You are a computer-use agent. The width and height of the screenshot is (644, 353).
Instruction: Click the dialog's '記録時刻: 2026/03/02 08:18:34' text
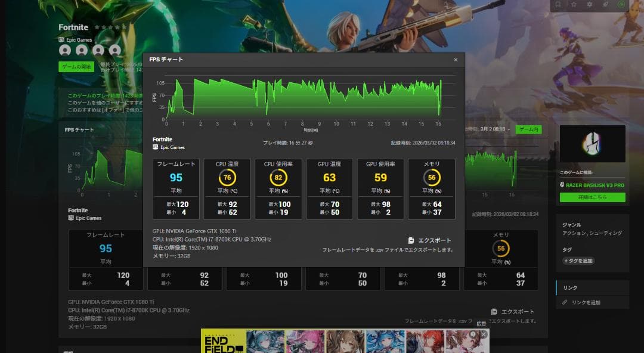coord(423,143)
